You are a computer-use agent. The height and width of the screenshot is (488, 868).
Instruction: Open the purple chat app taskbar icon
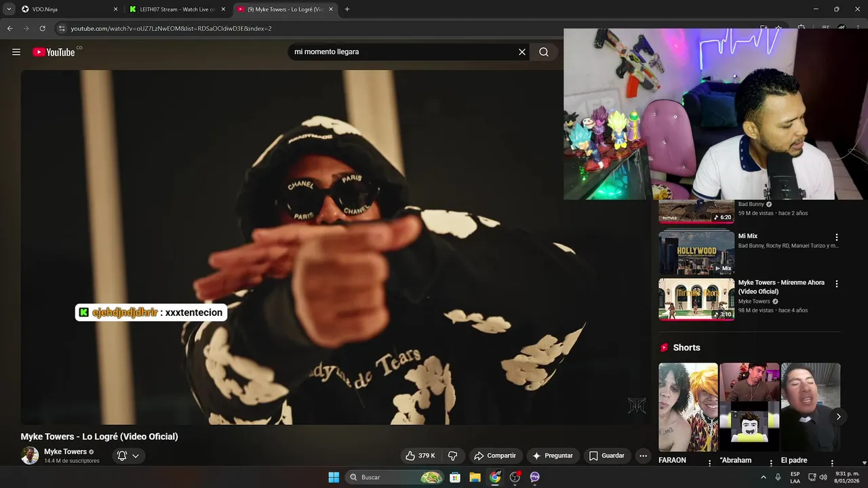[x=535, y=477]
